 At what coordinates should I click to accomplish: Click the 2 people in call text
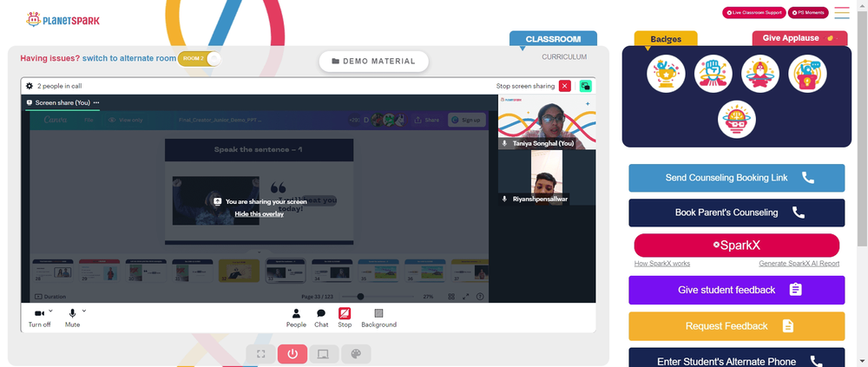coord(60,86)
